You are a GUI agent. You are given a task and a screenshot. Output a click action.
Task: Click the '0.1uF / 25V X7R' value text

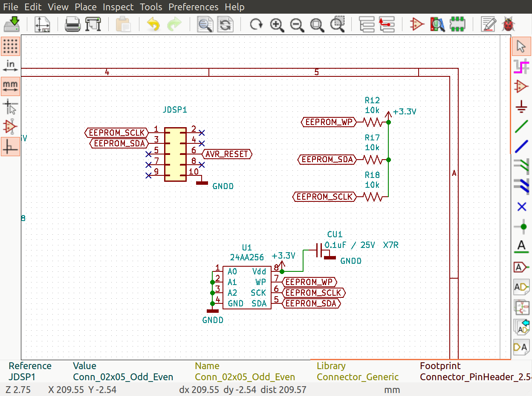point(361,245)
